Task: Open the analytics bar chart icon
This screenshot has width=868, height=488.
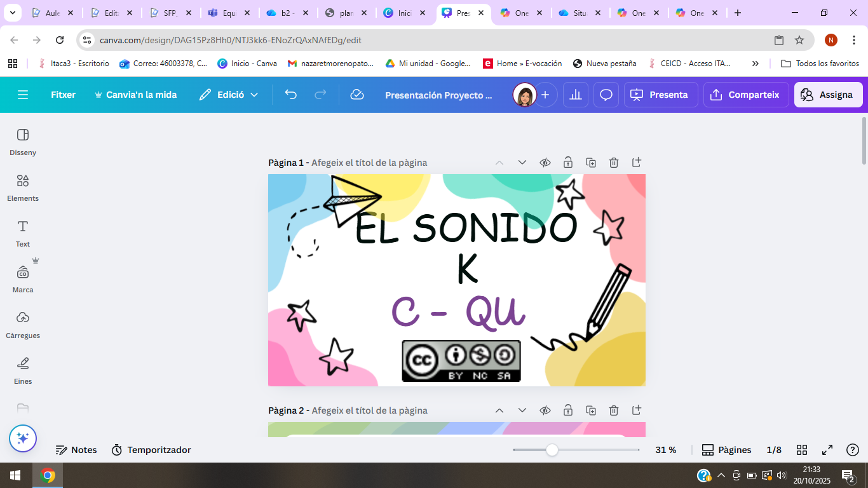Action: click(x=576, y=95)
